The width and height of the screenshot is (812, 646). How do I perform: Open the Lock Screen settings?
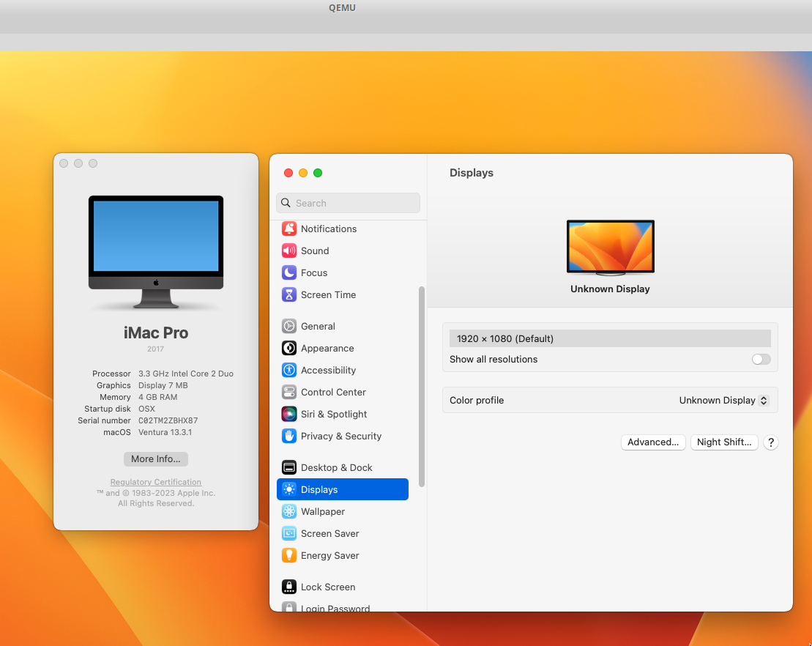(x=327, y=587)
